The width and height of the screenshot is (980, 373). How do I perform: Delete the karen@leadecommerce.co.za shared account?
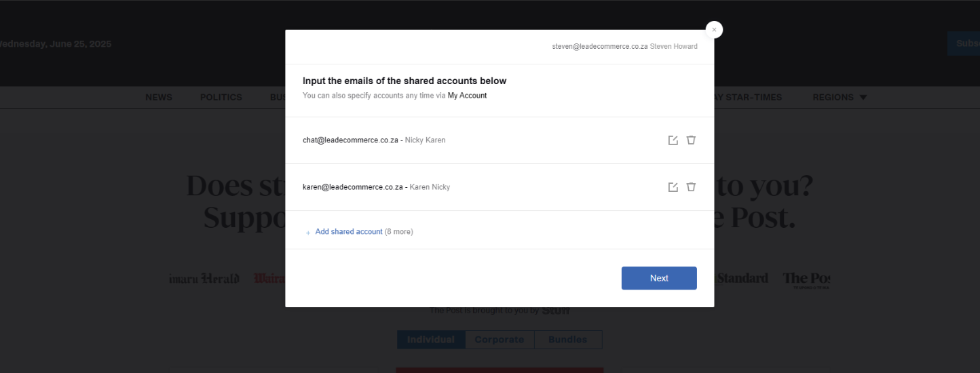pyautogui.click(x=691, y=187)
